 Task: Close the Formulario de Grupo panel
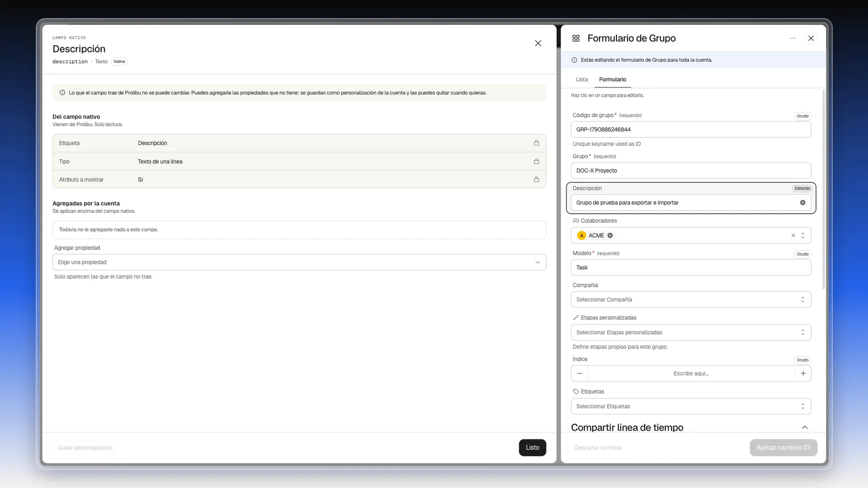point(811,38)
